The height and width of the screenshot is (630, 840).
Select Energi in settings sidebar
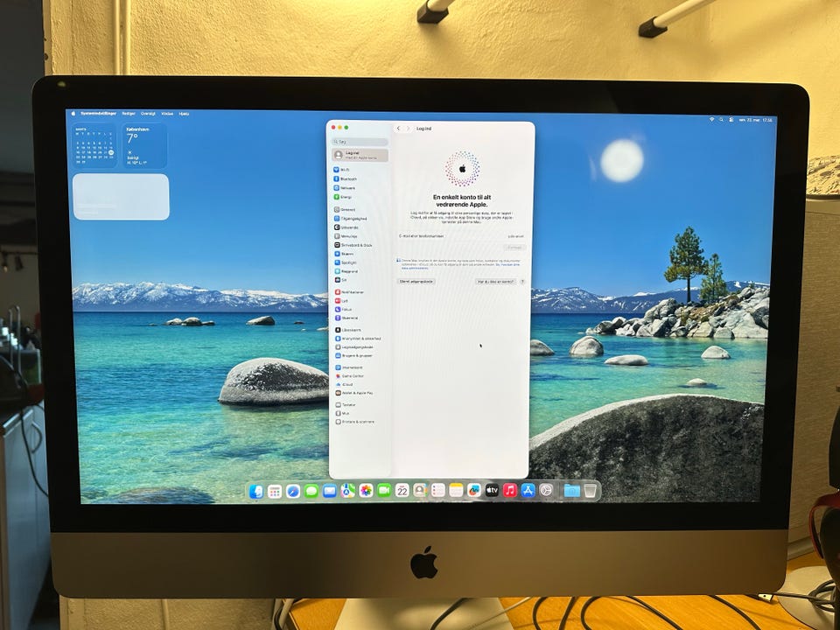360,197
